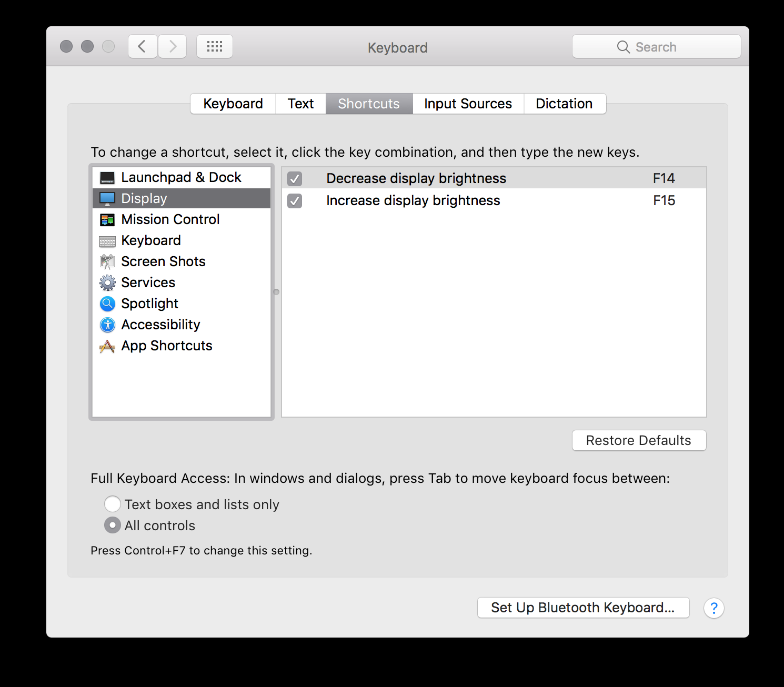Switch to the Text tab
This screenshot has height=687, width=784.
point(300,104)
